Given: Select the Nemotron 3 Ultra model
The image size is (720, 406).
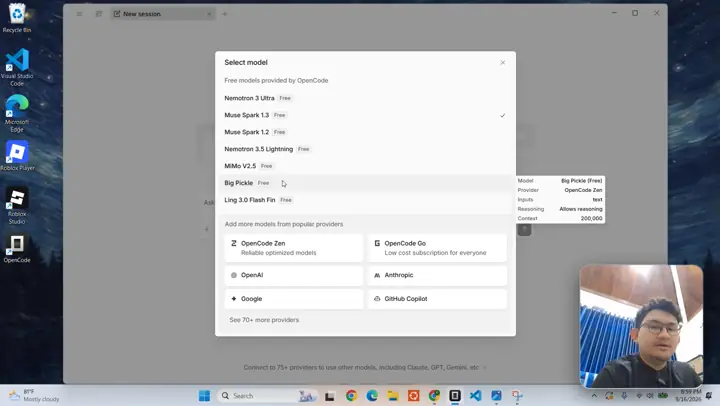Looking at the screenshot, I should tap(365, 98).
